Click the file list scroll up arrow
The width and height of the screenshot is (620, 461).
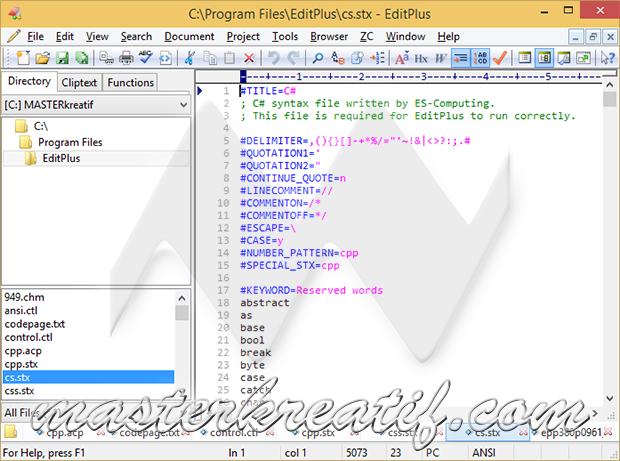click(181, 299)
